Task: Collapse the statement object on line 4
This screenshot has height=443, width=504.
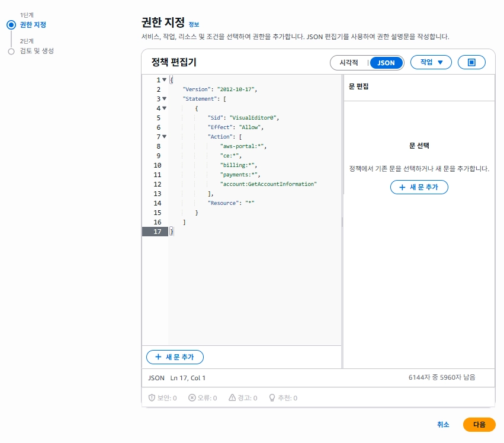Action: coord(164,108)
